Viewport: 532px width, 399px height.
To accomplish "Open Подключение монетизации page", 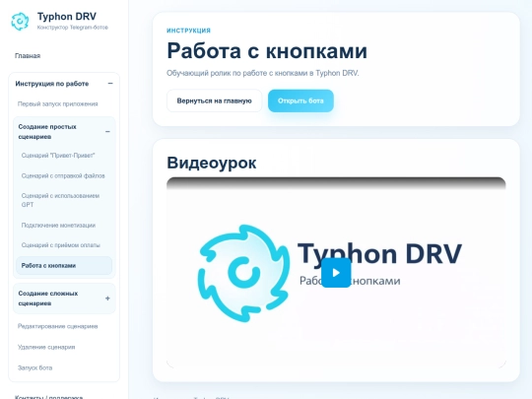I will [58, 226].
